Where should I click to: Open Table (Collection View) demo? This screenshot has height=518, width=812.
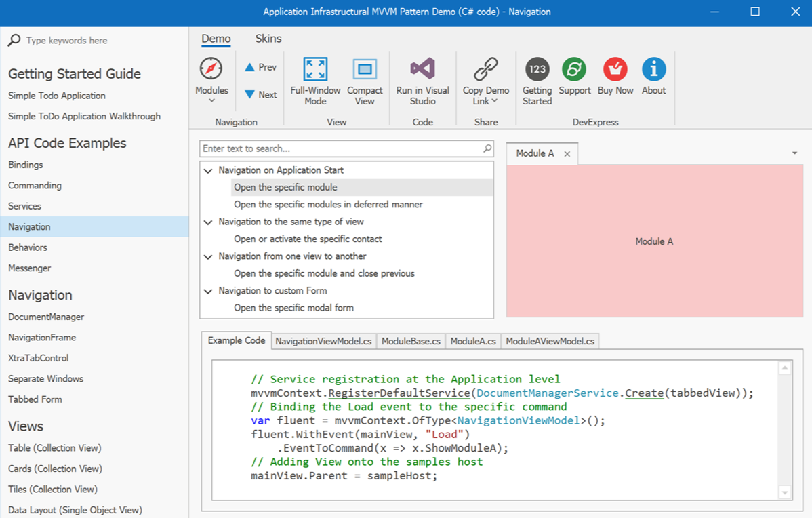pyautogui.click(x=54, y=448)
